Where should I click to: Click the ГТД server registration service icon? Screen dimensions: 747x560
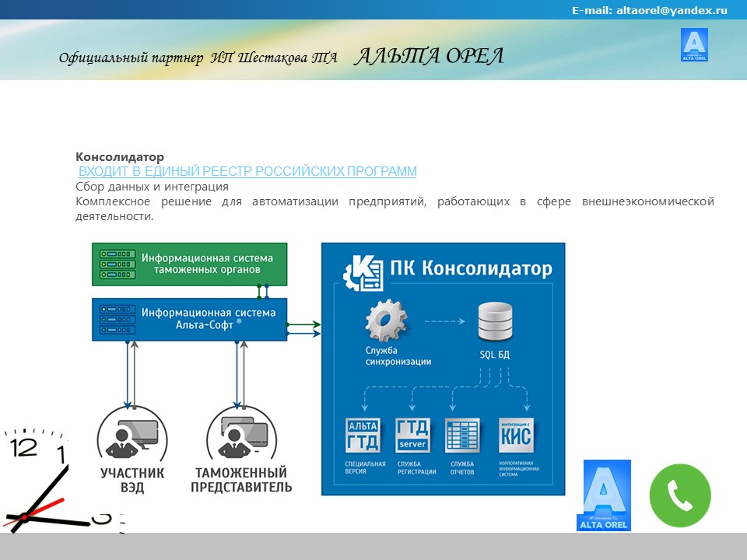coord(412,436)
